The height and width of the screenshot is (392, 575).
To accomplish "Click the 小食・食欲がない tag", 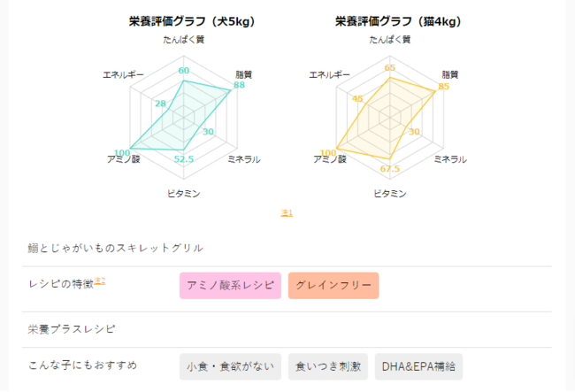I will pos(230,365).
